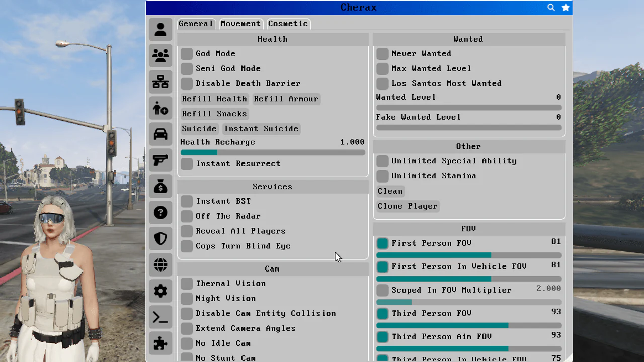
Task: Open the Settings gear sidebar icon
Action: (x=160, y=291)
